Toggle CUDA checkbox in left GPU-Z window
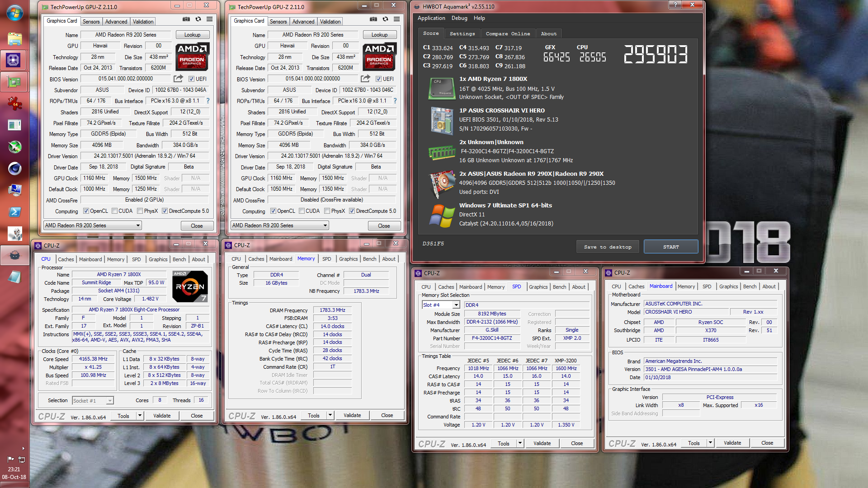Viewport: 868px width, 488px height. 114,211
